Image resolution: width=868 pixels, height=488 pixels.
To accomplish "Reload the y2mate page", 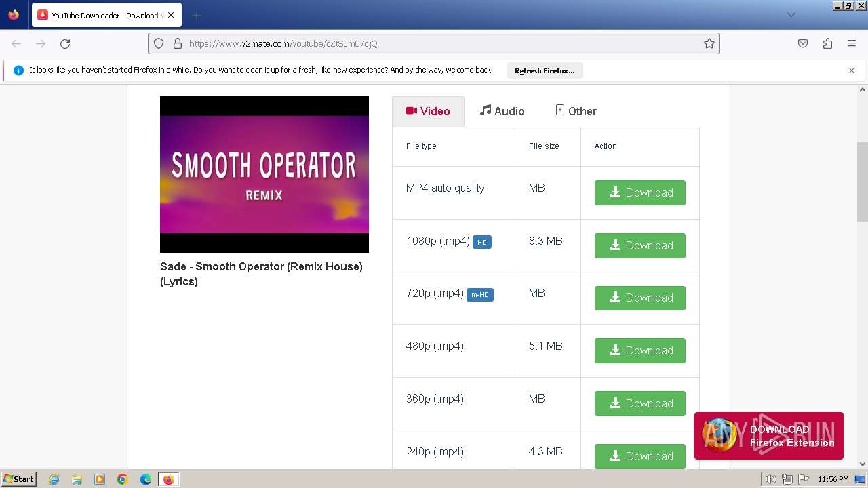I will click(x=65, y=43).
